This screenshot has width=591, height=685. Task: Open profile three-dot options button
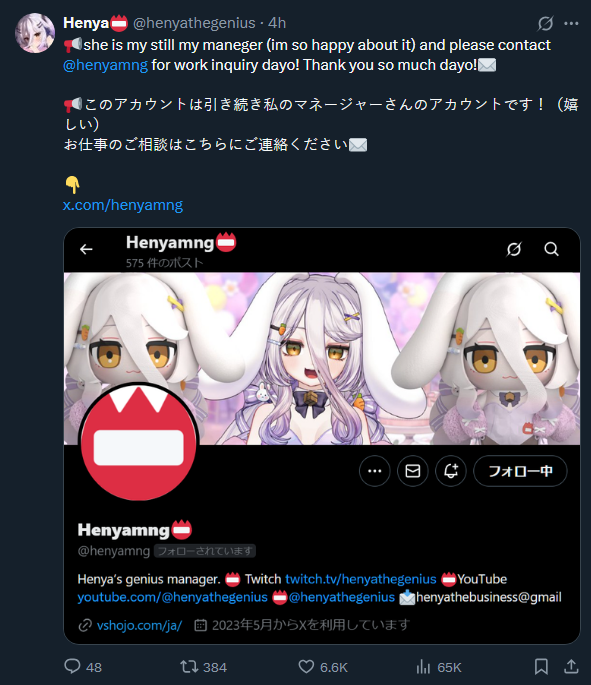[x=375, y=471]
